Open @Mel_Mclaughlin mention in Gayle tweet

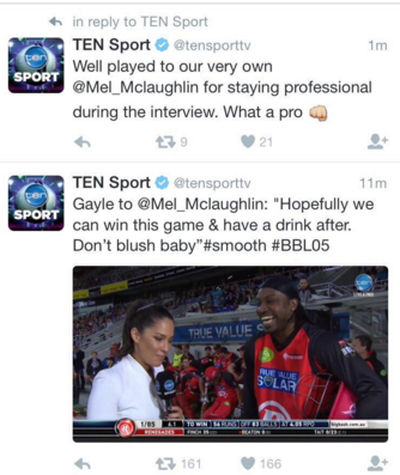tap(202, 204)
